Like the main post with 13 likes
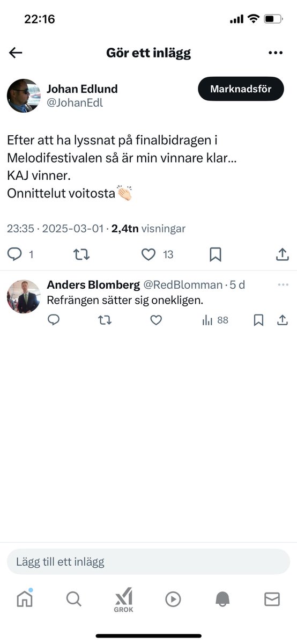The width and height of the screenshot is (297, 644). pos(148,254)
